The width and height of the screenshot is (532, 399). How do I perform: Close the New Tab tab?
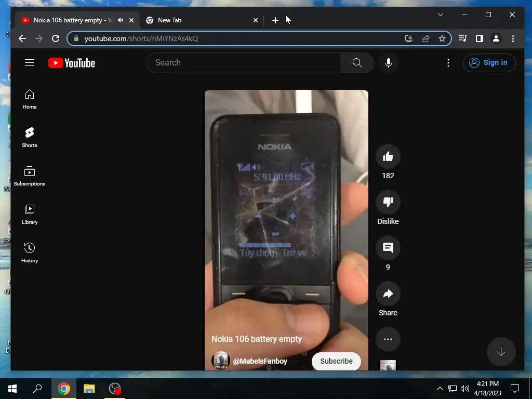(256, 20)
